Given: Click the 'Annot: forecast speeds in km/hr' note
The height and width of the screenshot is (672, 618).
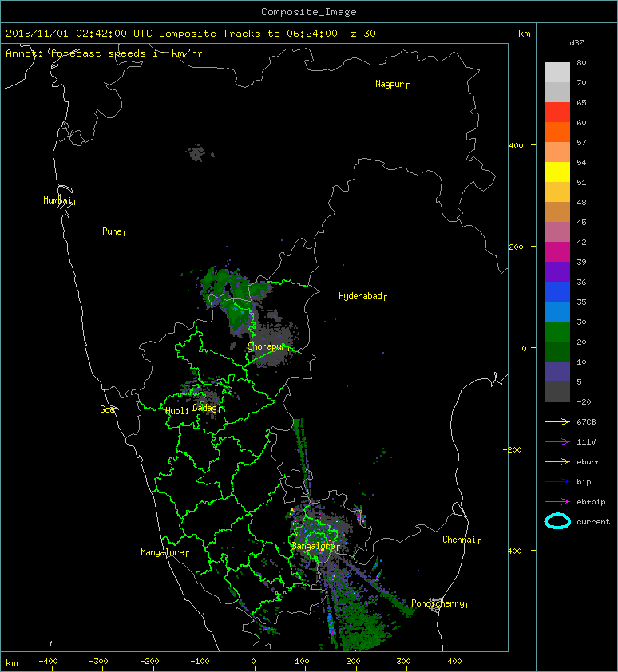Looking at the screenshot, I should (105, 53).
